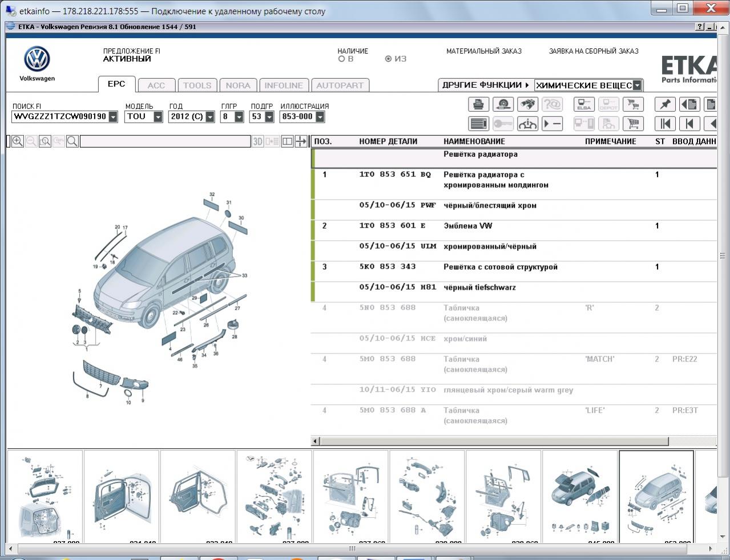Open the SUV with open trunk thumbnail

click(580, 496)
